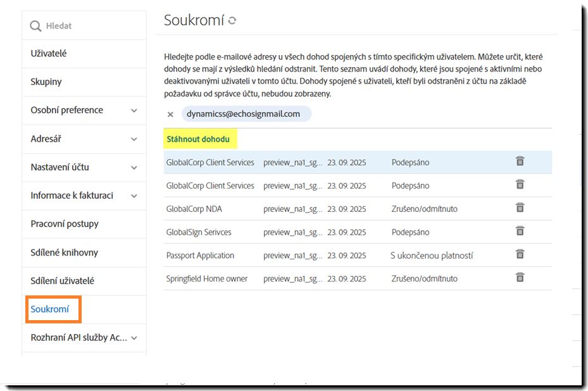588x391 pixels.
Task: Expand the Osobní preference section
Action: pos(134,111)
